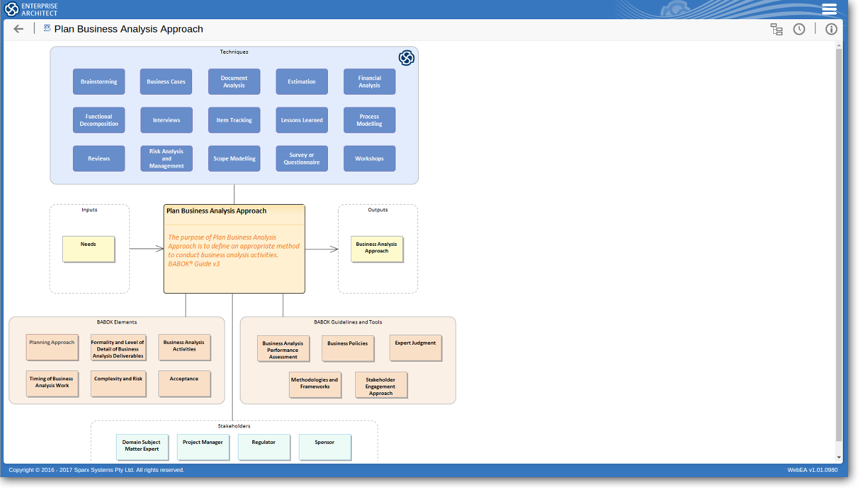Viewport: 868px width, 497px height.
Task: Select the Project Manager stakeholder
Action: click(x=203, y=447)
